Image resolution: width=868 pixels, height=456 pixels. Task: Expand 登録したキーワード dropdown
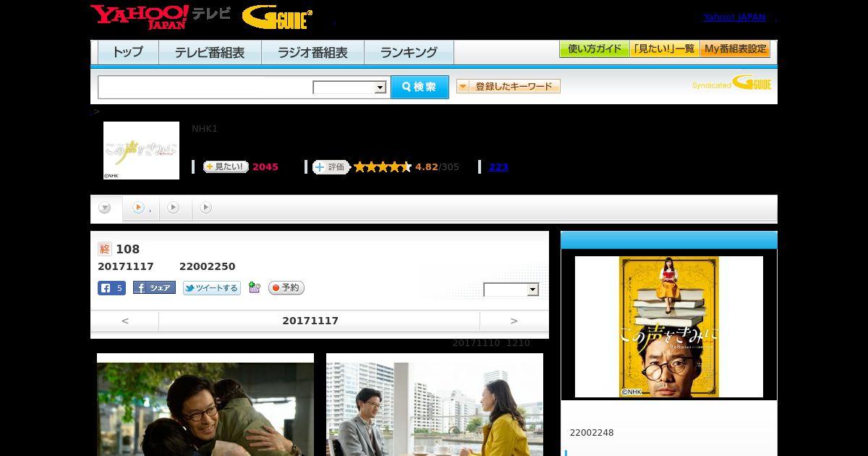tap(509, 86)
